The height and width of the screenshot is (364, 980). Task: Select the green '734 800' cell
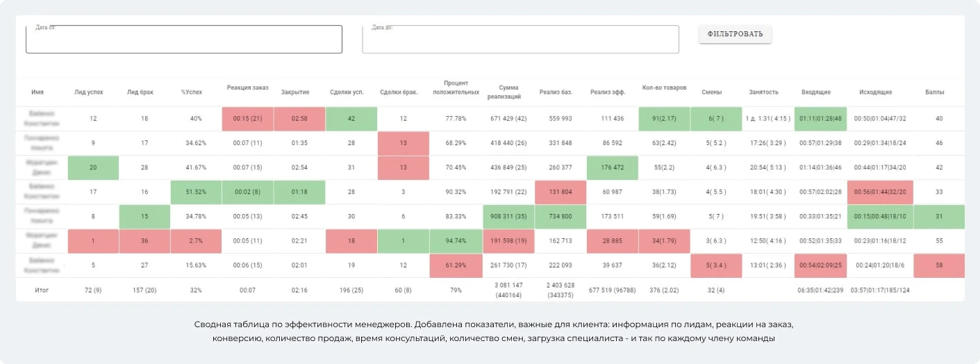point(560,217)
